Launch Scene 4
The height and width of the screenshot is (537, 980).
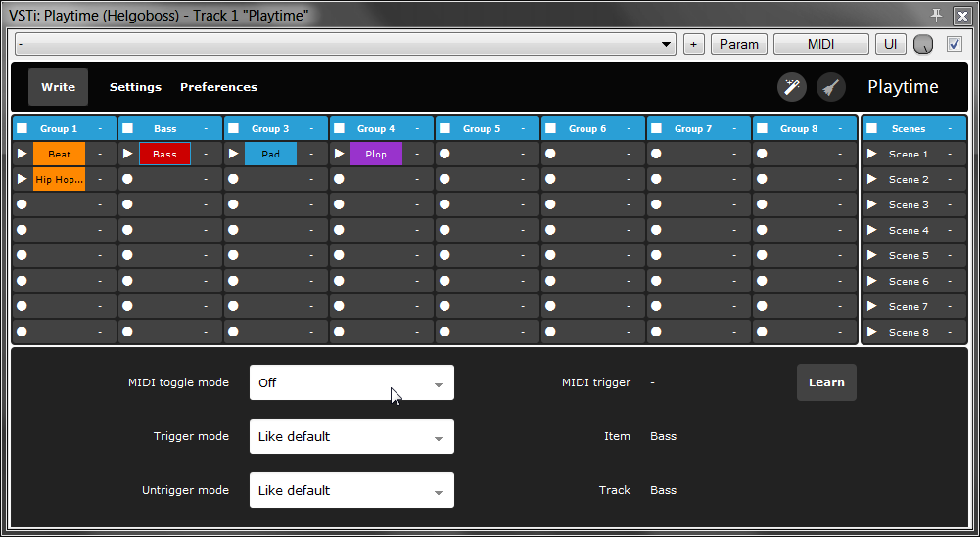872,230
